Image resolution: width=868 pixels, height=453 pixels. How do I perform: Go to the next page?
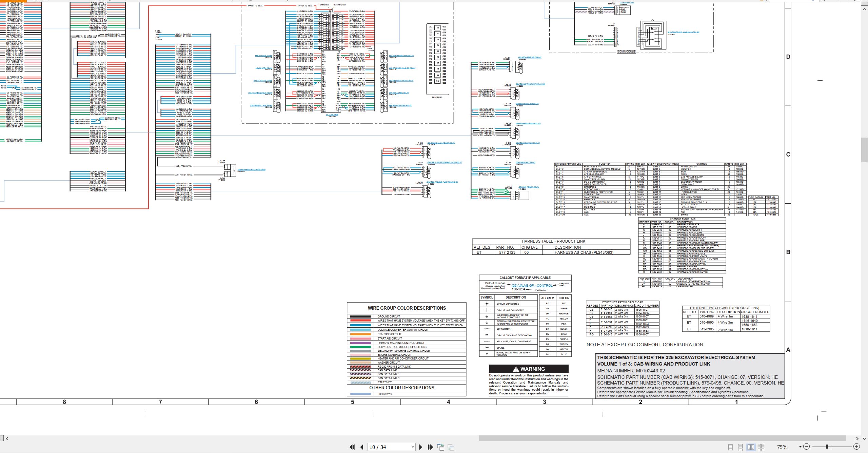point(421,447)
